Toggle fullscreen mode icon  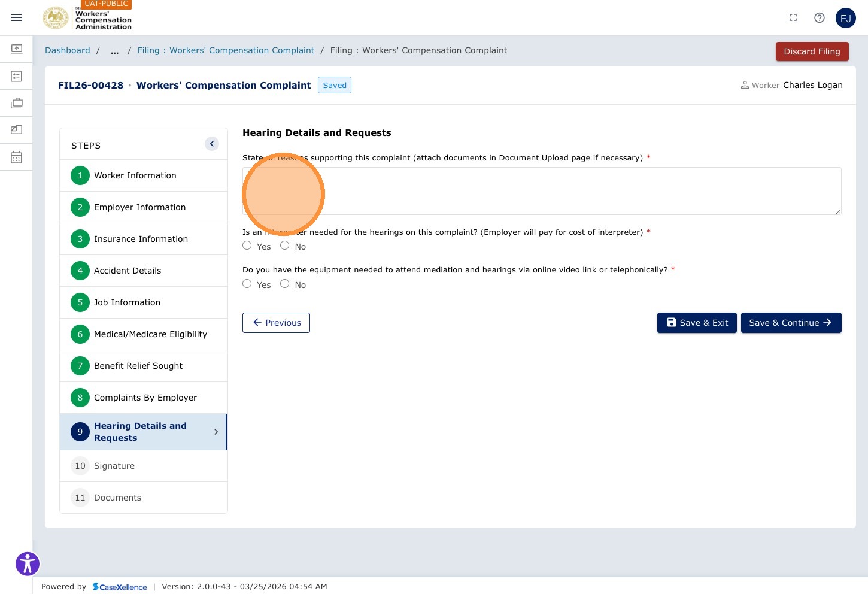click(x=793, y=17)
